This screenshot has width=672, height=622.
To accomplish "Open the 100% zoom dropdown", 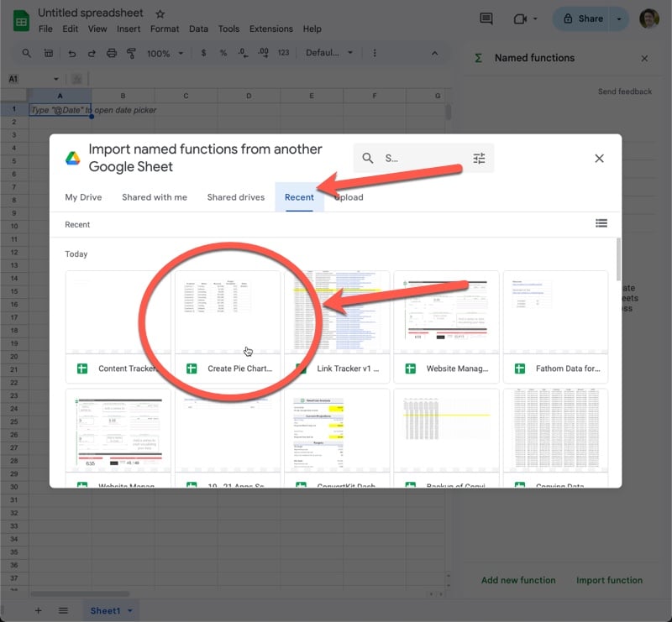I will 165,53.
